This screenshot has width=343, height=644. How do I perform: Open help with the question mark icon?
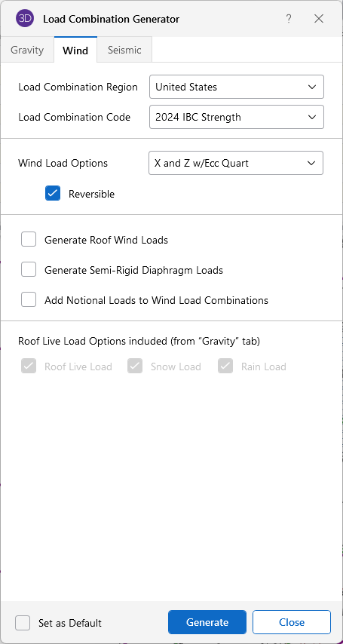289,19
